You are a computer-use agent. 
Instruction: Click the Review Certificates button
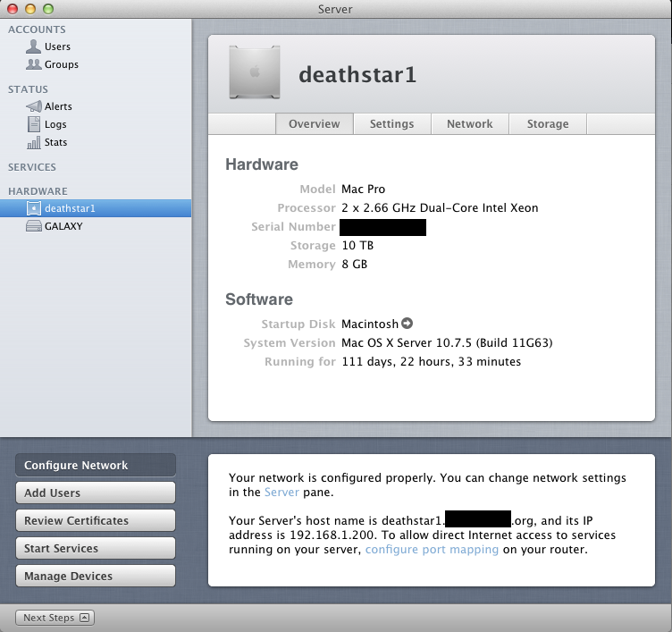click(96, 520)
